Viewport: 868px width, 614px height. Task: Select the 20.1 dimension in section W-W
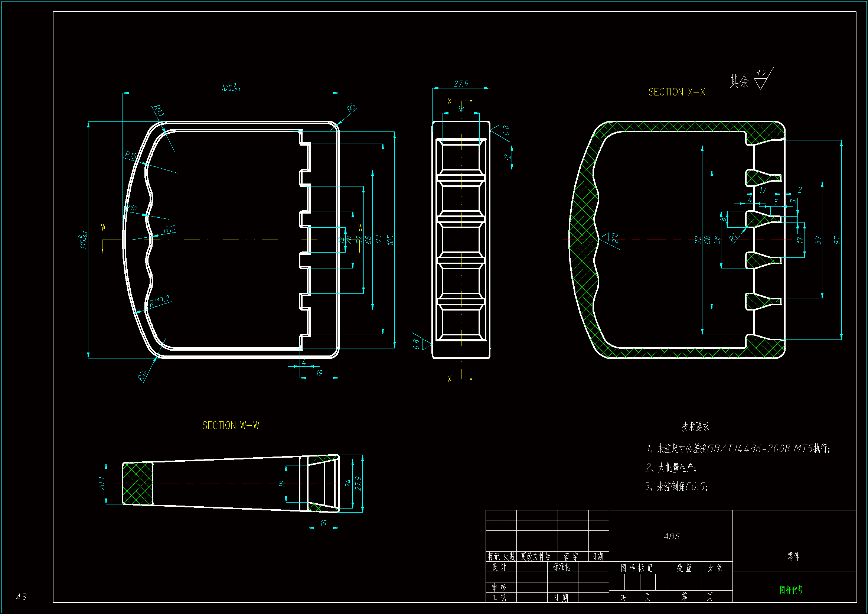101,483
